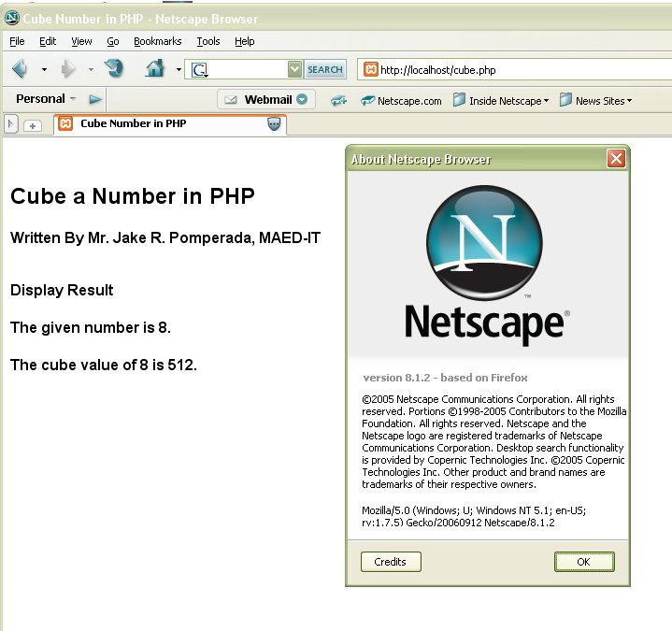Click the blue play arrow beside Personal

pos(95,99)
